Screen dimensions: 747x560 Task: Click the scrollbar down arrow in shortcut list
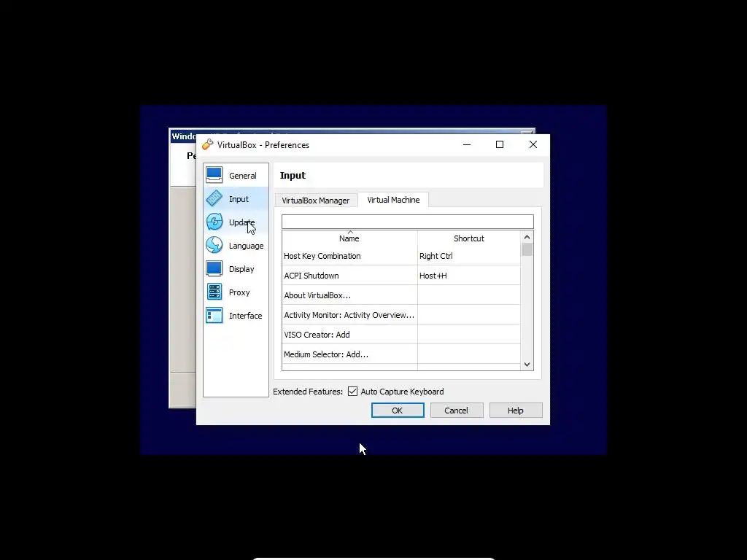(x=527, y=365)
